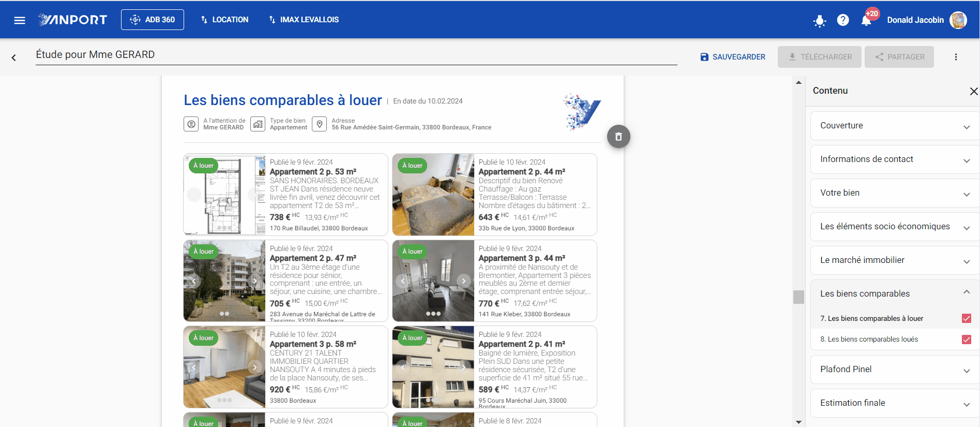Open Donald Jacobin profile avatar
Screen dimensions: 980x427
pos(958,20)
